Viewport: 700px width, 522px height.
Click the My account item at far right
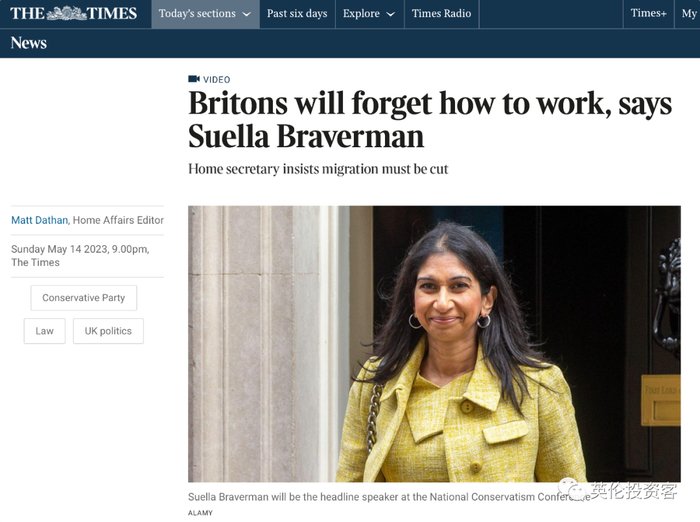click(688, 14)
